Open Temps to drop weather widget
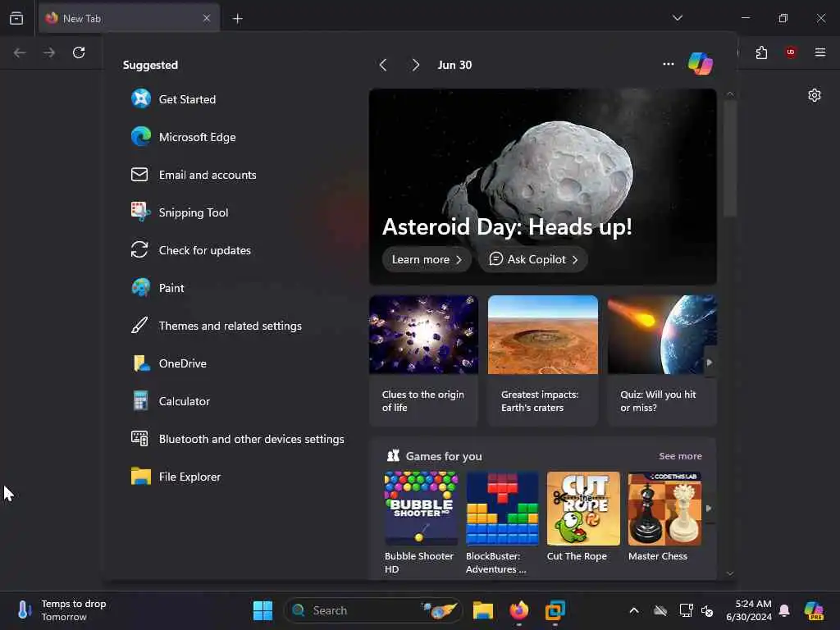The image size is (840, 630). point(62,610)
